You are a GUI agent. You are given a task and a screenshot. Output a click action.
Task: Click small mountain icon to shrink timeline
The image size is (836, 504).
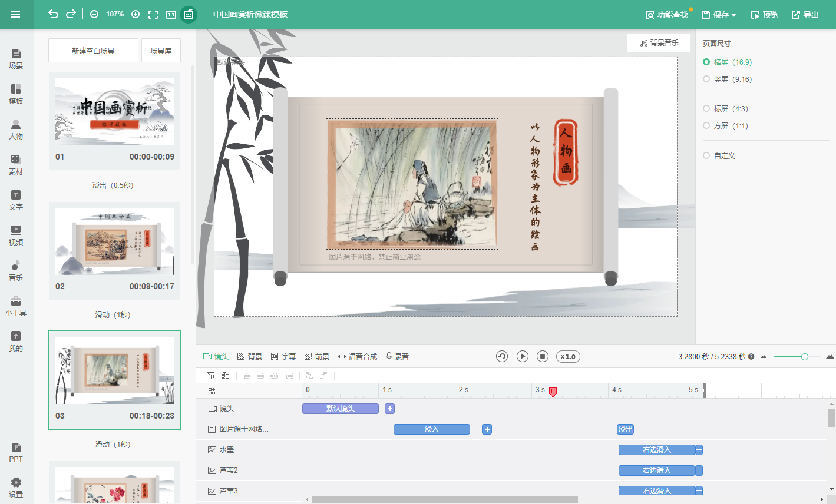[764, 357]
